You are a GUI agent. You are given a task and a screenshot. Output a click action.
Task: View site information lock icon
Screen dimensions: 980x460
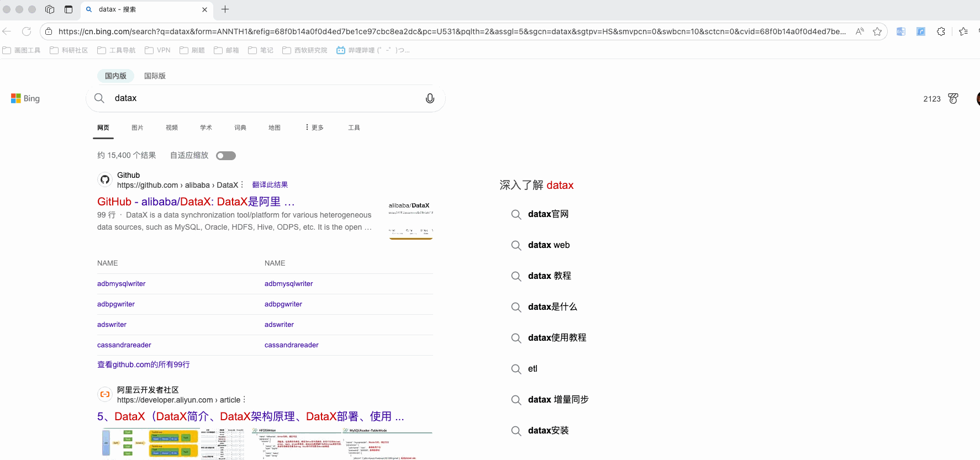point(49,31)
